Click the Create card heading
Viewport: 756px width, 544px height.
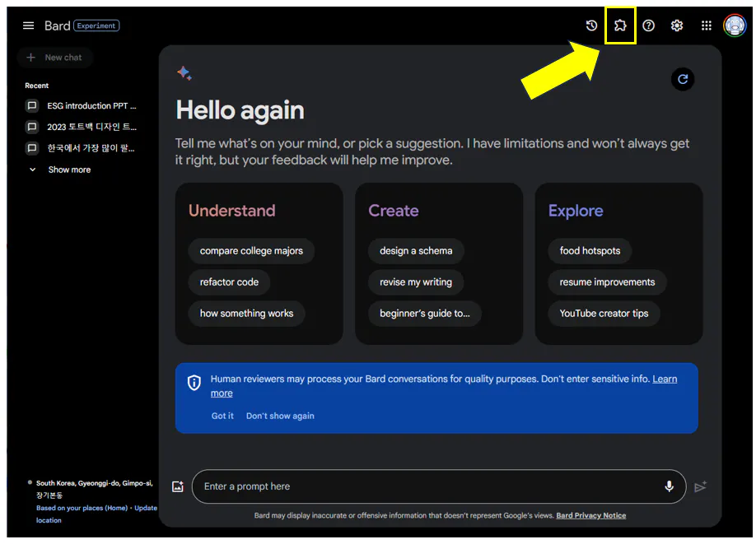pos(394,211)
